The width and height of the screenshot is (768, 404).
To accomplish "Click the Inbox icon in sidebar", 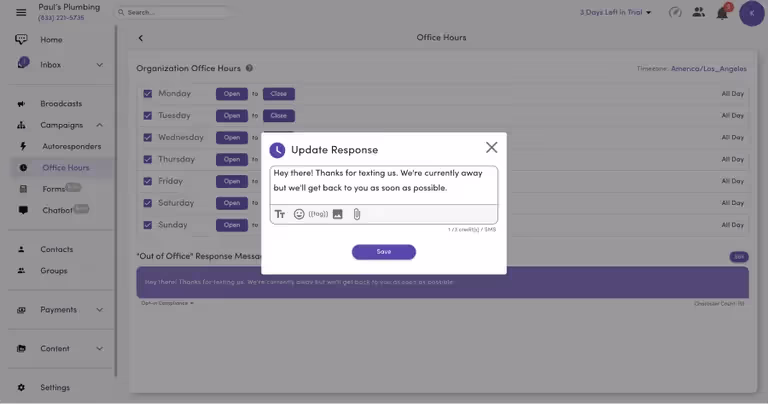I will [x=22, y=64].
